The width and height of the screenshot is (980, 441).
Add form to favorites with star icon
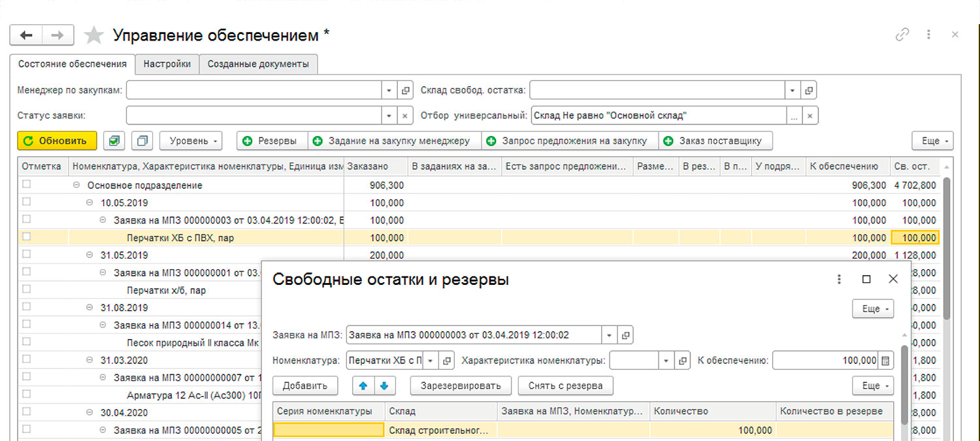pyautogui.click(x=94, y=35)
